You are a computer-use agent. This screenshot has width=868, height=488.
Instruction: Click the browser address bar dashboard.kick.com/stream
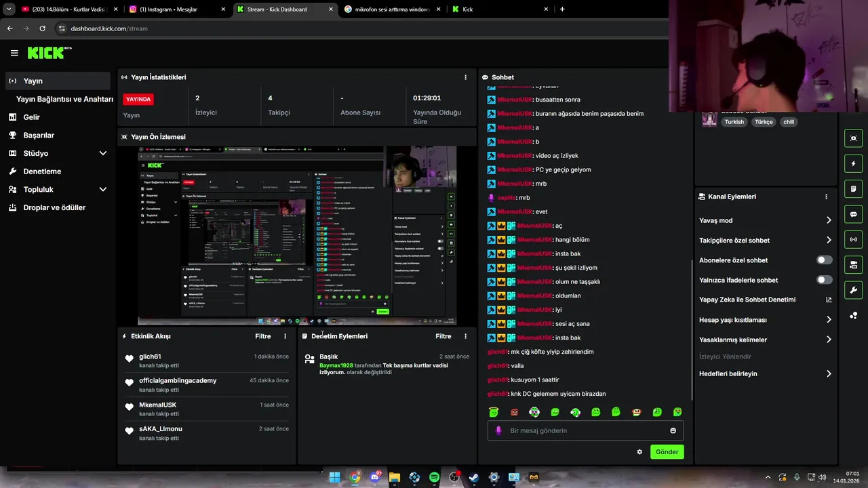(109, 28)
